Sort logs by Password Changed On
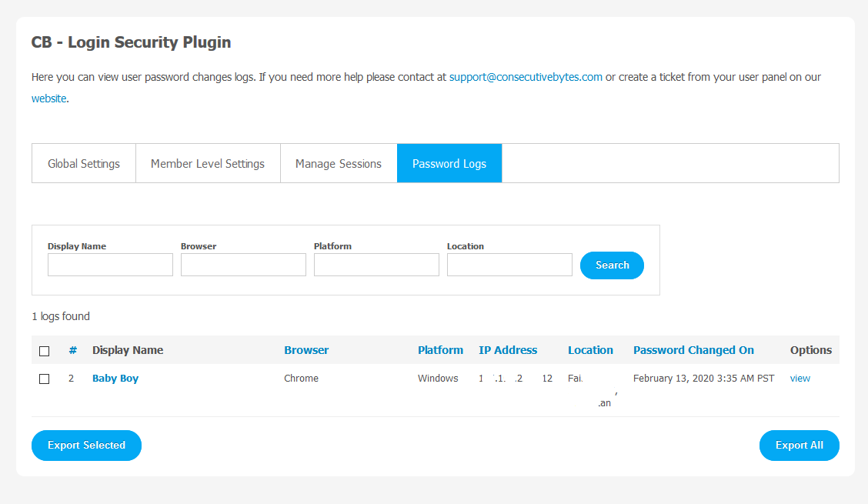This screenshot has width=868, height=504. click(x=693, y=350)
